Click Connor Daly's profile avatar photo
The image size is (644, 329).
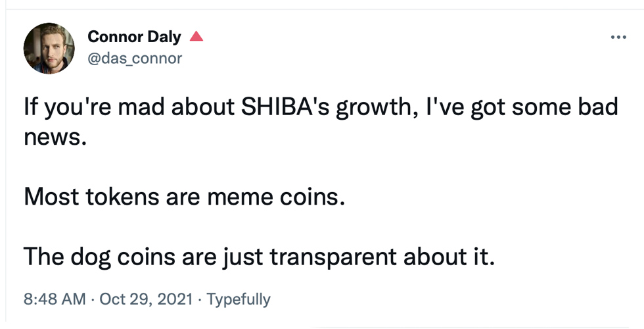point(49,48)
